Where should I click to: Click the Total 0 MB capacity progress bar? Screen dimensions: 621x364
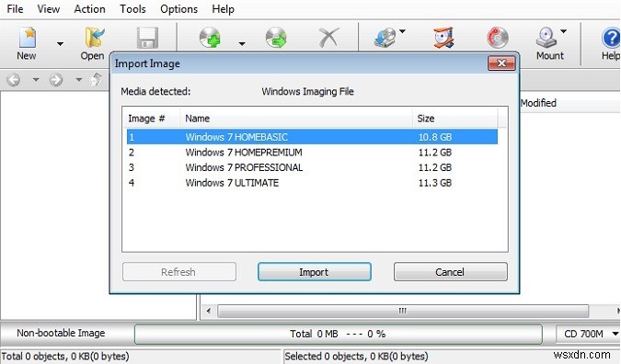(339, 334)
